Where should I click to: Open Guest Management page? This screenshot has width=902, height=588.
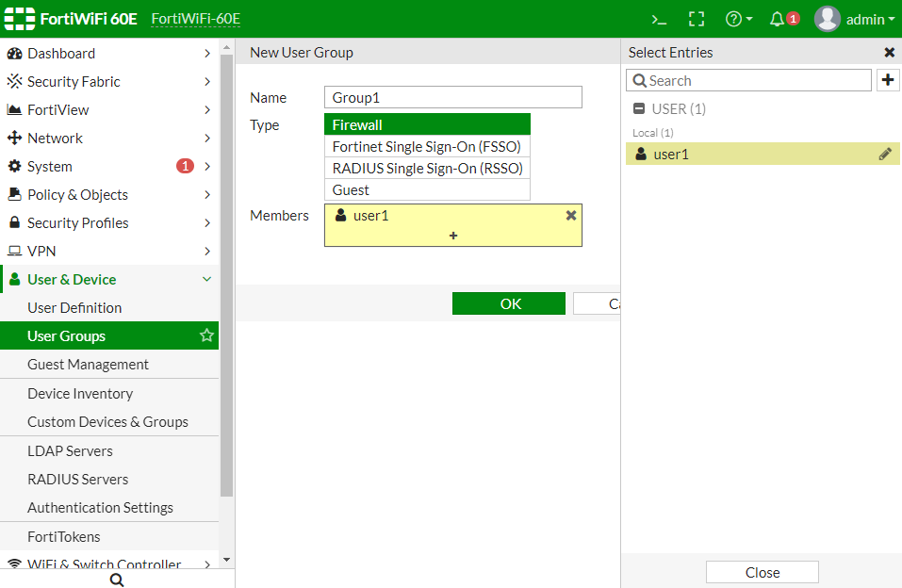(x=109, y=364)
